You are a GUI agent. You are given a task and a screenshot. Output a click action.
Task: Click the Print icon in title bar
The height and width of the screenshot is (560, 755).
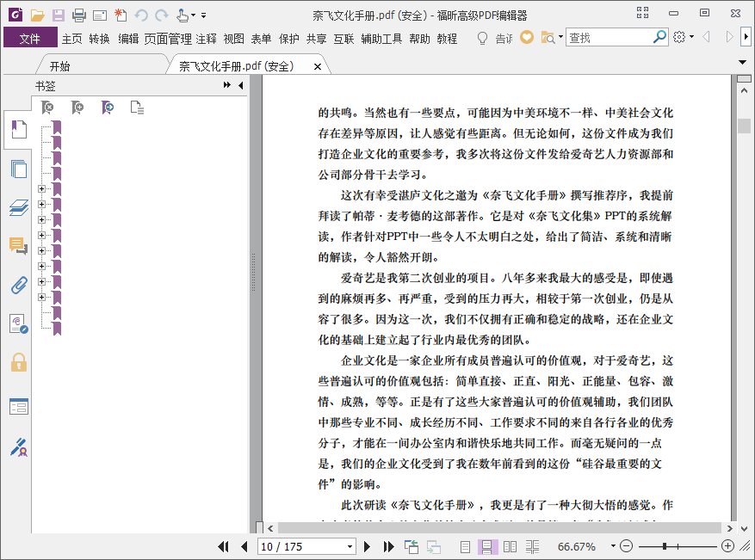coord(79,15)
